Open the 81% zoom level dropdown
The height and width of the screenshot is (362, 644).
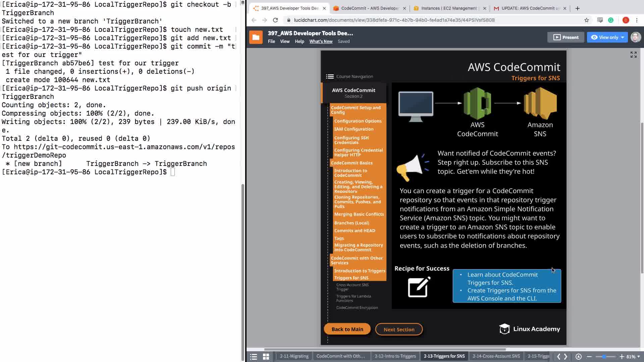click(x=633, y=357)
